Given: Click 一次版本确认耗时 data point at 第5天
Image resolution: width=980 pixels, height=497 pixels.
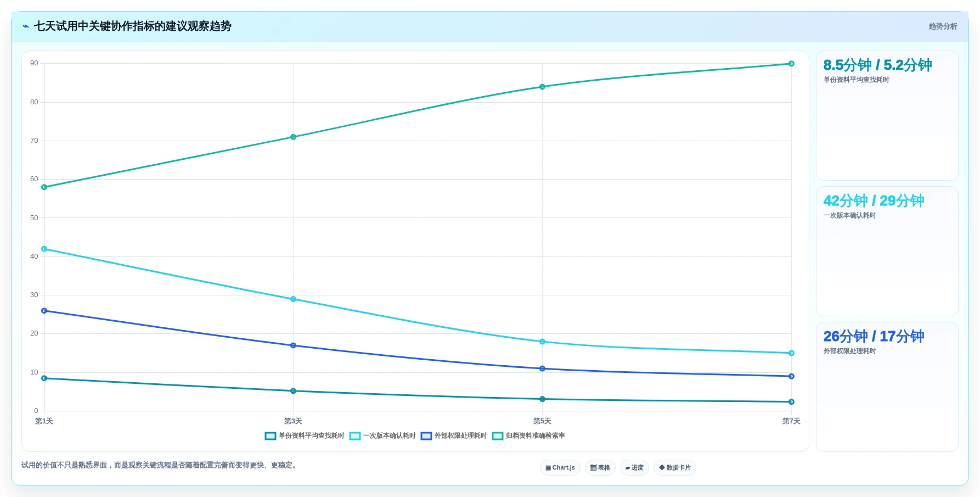Looking at the screenshot, I should coord(542,342).
